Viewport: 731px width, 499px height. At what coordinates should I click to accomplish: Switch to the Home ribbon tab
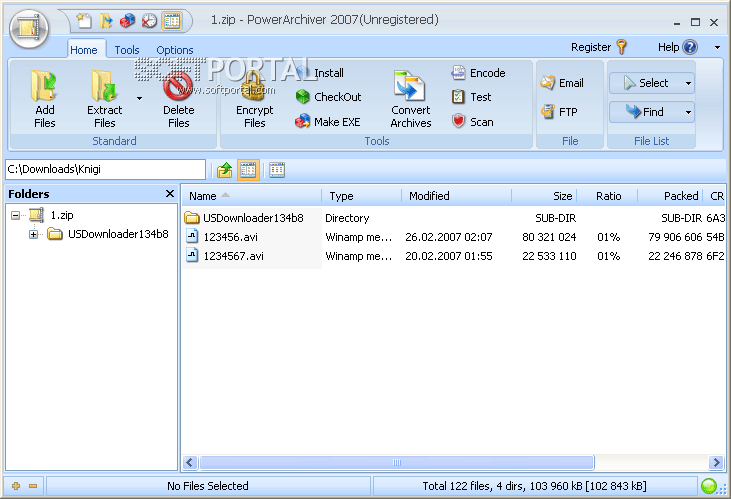point(83,50)
